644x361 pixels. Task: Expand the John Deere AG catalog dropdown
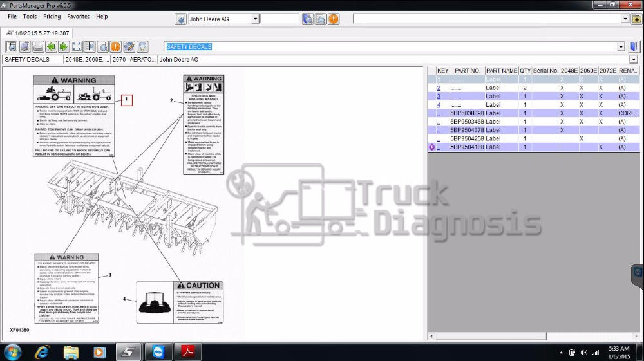point(255,19)
